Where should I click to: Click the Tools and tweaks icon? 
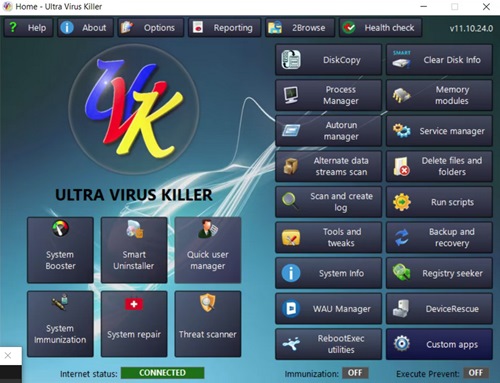coord(291,237)
